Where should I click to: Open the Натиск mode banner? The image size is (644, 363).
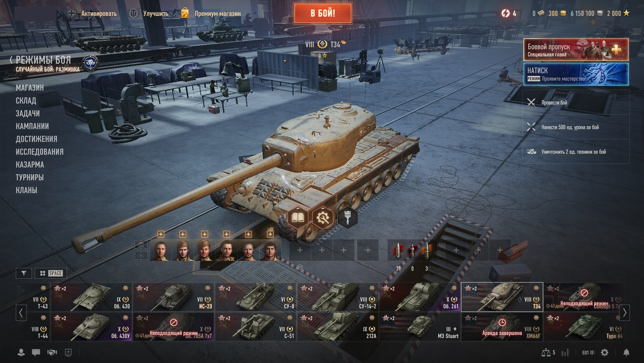point(576,74)
